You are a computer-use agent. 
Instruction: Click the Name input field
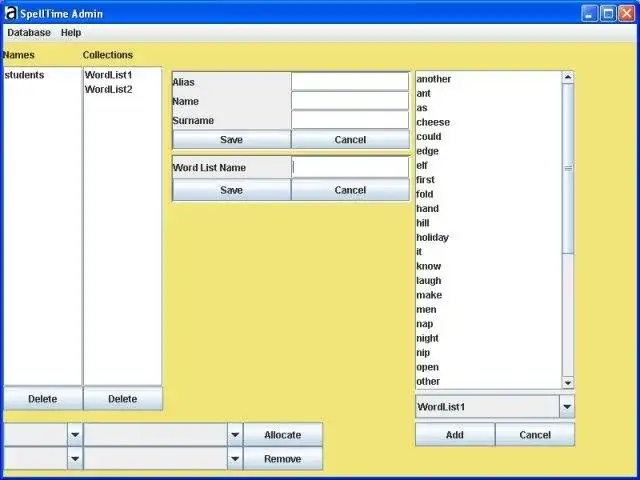pos(350,101)
